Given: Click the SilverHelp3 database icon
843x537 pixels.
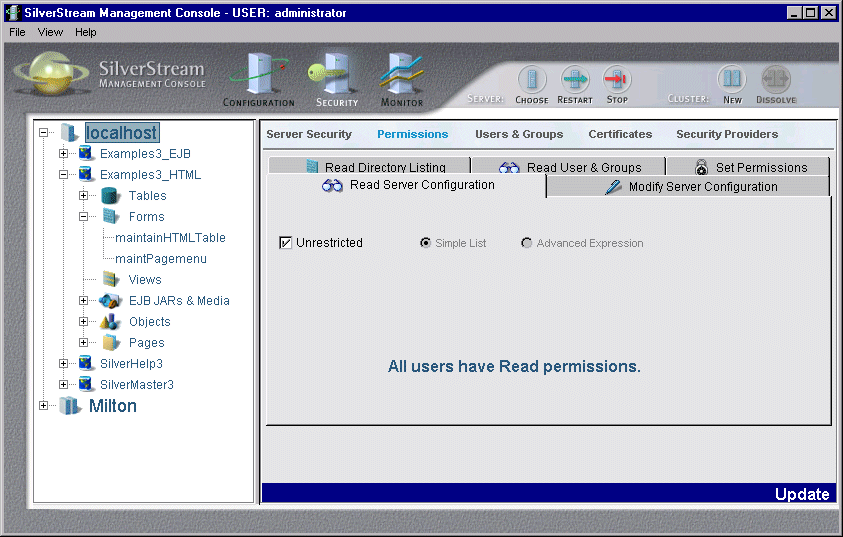Looking at the screenshot, I should tap(85, 363).
